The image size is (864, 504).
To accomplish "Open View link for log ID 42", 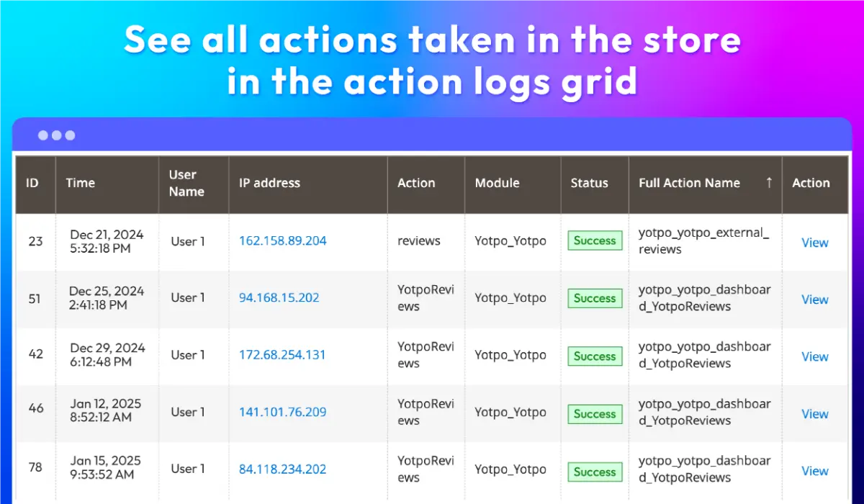I will coord(814,356).
